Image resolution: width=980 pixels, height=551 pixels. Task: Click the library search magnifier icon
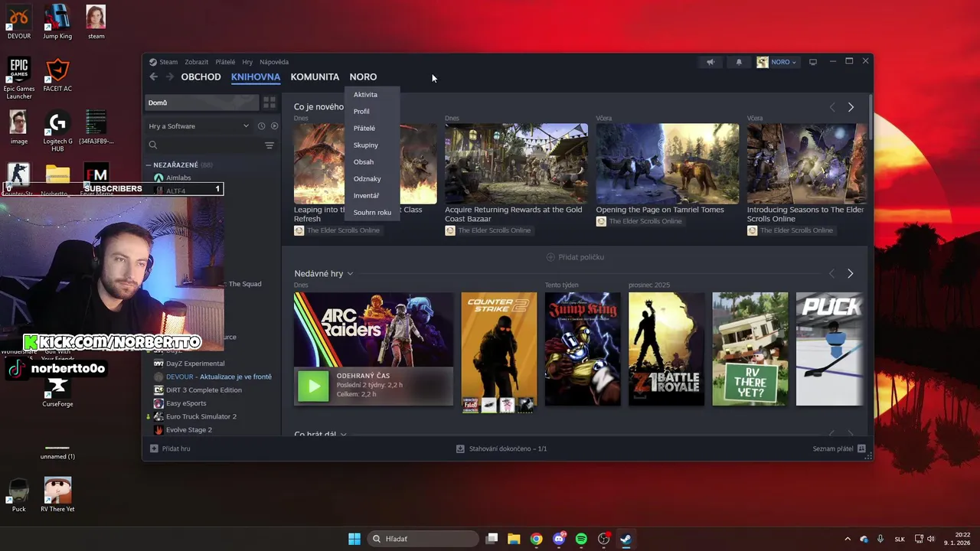153,145
